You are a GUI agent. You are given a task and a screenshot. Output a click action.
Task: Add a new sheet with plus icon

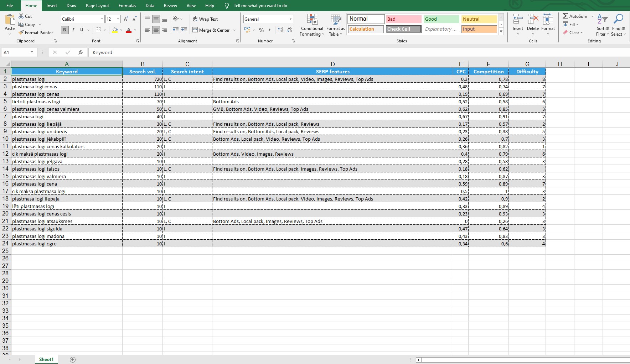(73, 360)
